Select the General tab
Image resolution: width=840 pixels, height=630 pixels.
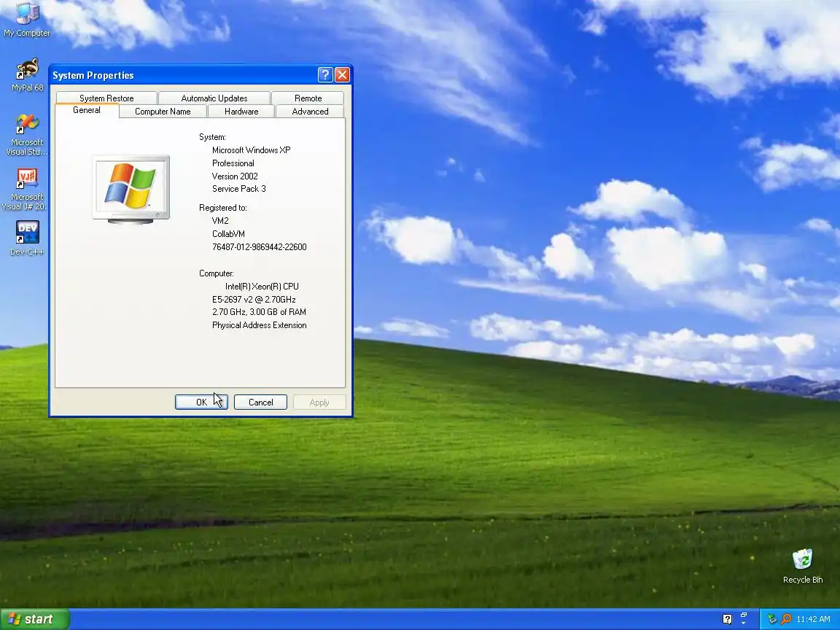pyautogui.click(x=87, y=110)
